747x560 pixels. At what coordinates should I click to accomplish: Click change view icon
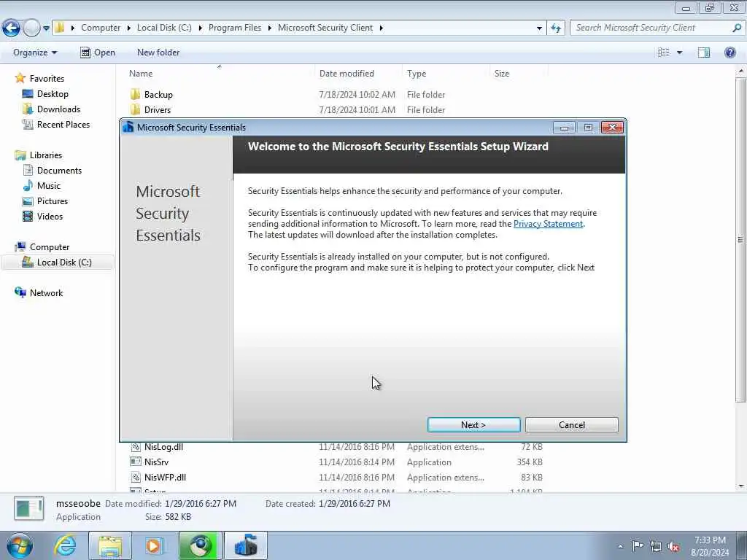(x=664, y=52)
